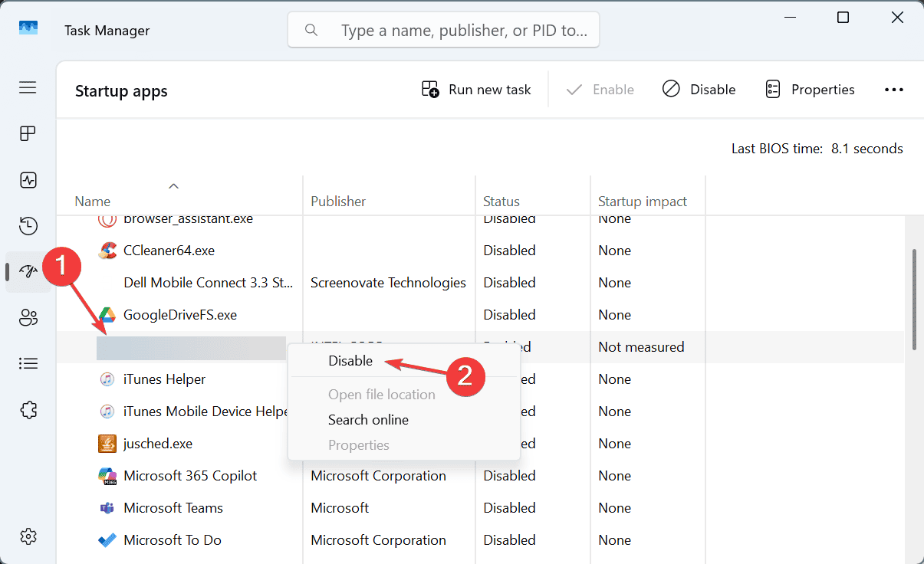Open the three-dot more options menu
The image size is (924, 564).
tap(894, 90)
